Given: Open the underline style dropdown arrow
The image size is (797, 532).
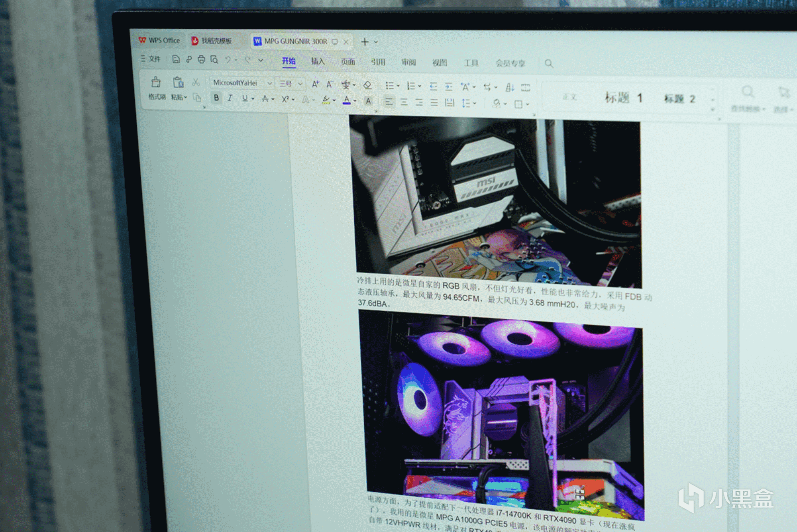Looking at the screenshot, I should click(253, 99).
